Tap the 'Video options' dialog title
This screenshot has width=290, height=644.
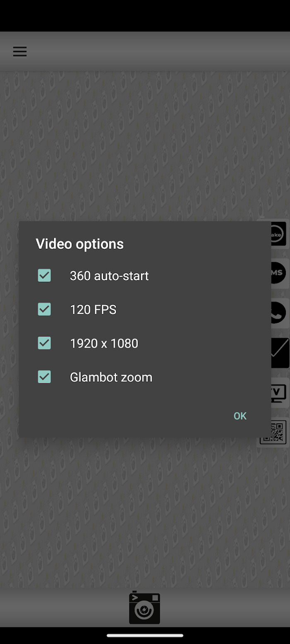80,244
